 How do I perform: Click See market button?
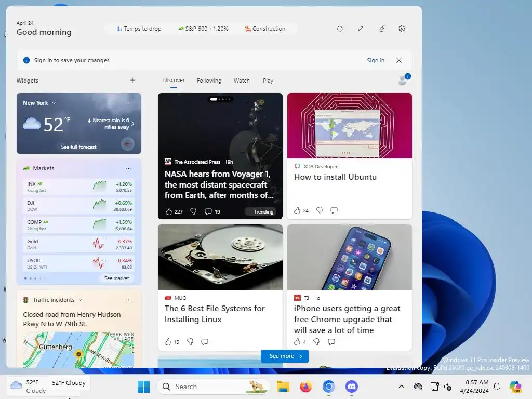116,278
